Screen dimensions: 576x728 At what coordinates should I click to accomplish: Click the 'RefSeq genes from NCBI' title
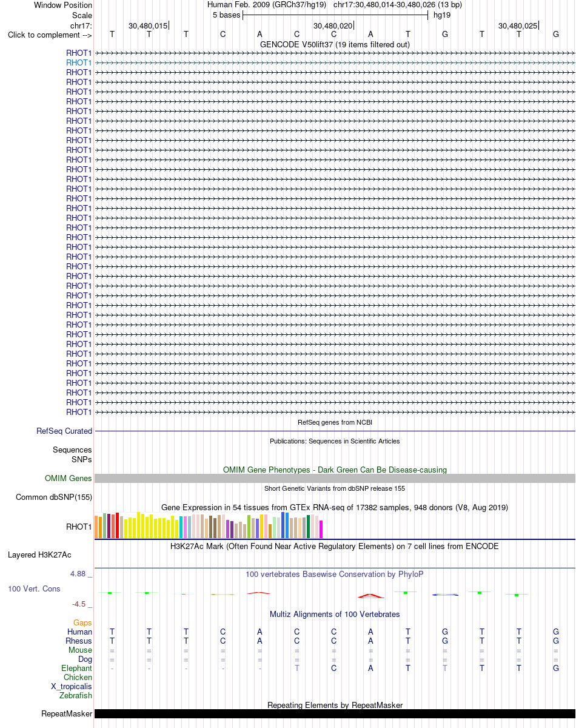coord(335,422)
